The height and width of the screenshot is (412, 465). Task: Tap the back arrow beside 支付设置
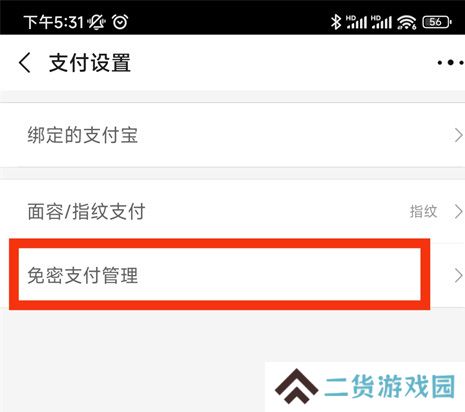(25, 62)
